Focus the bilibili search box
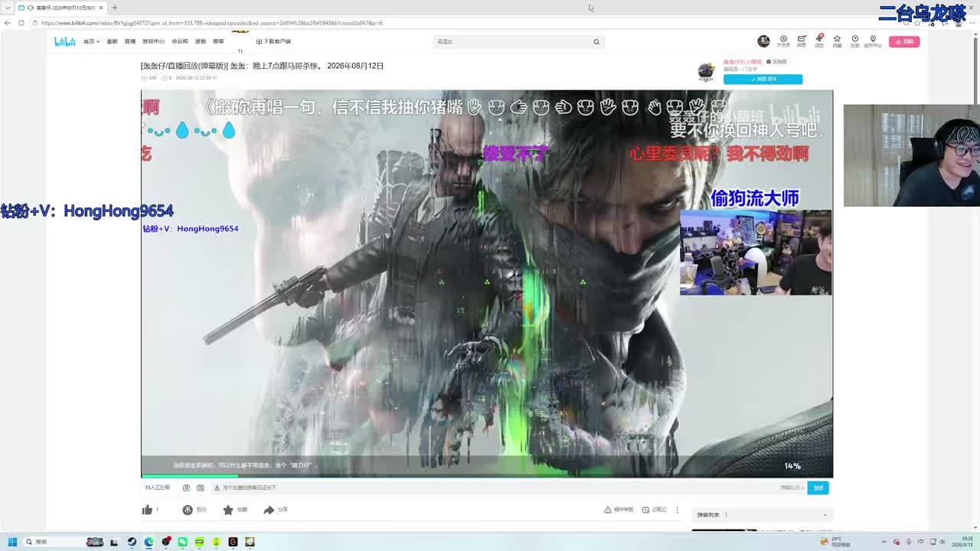 (x=513, y=41)
